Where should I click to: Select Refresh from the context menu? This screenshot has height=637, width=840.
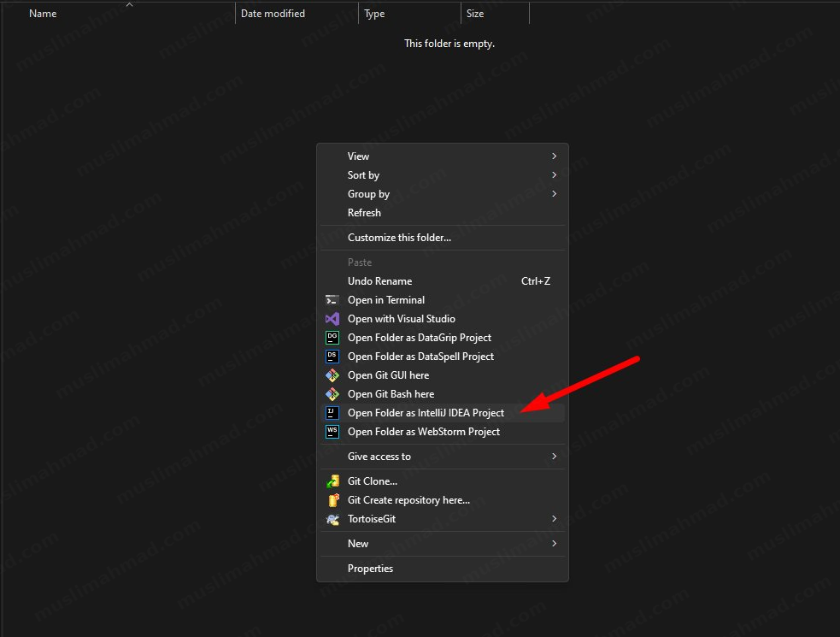[364, 213]
